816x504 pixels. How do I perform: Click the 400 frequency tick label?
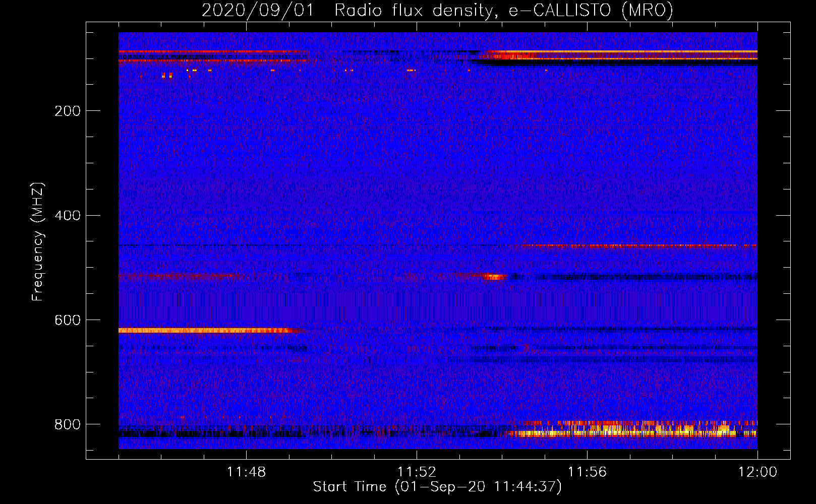68,216
